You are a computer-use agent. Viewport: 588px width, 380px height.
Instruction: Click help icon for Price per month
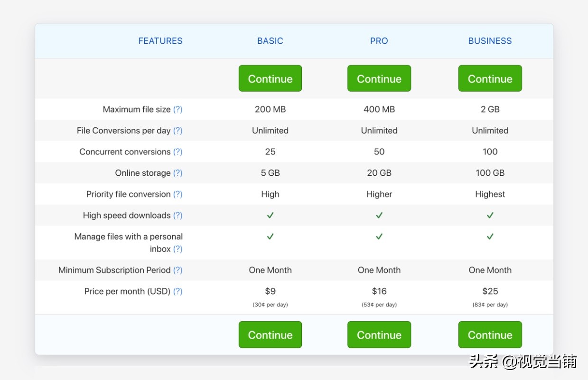(177, 291)
